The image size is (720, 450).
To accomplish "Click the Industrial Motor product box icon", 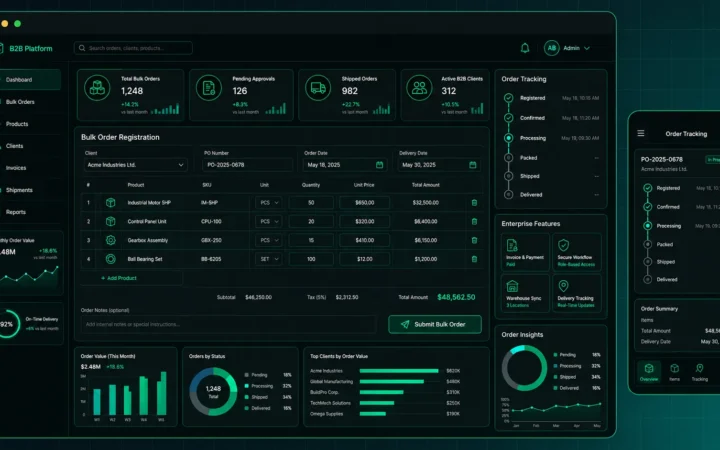I will [x=110, y=202].
